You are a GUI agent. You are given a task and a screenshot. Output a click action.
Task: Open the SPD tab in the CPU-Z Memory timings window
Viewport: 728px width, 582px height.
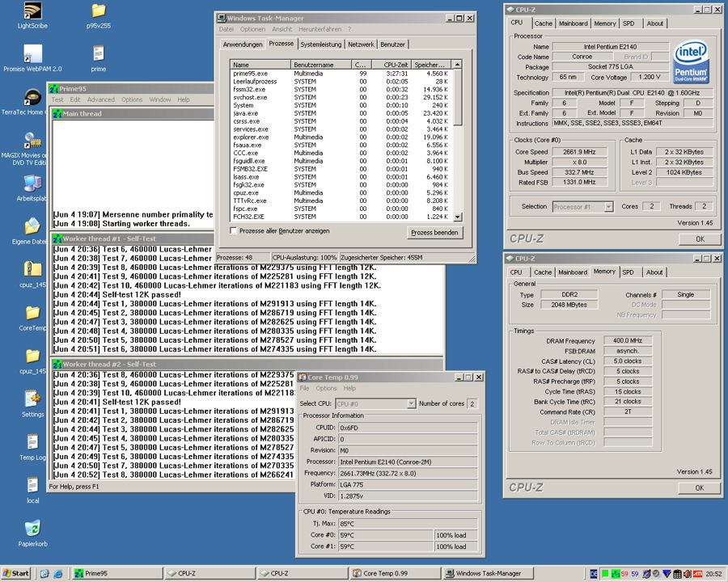tap(629, 272)
